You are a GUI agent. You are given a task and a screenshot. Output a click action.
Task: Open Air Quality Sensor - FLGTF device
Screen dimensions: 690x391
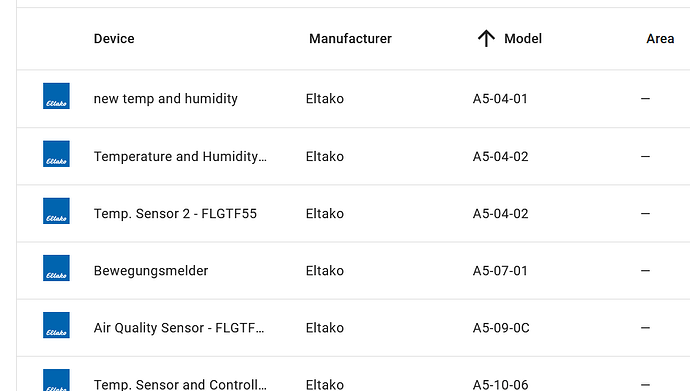[179, 328]
